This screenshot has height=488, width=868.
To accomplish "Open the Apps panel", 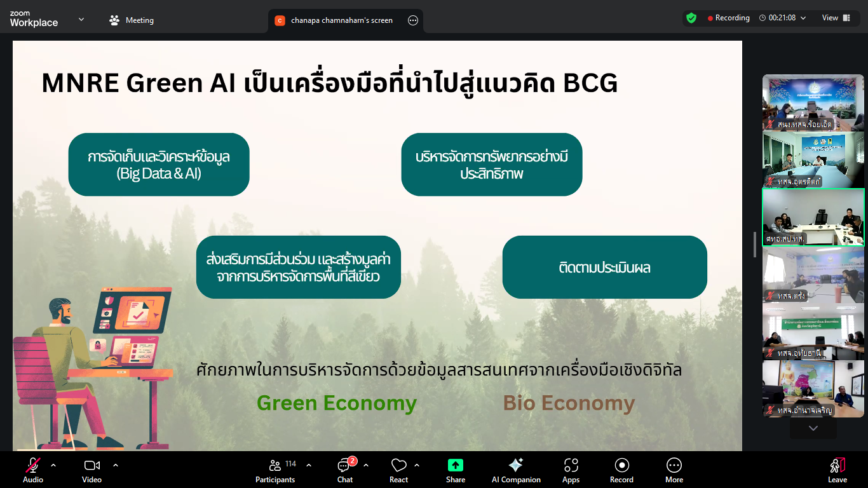I will tap(571, 471).
